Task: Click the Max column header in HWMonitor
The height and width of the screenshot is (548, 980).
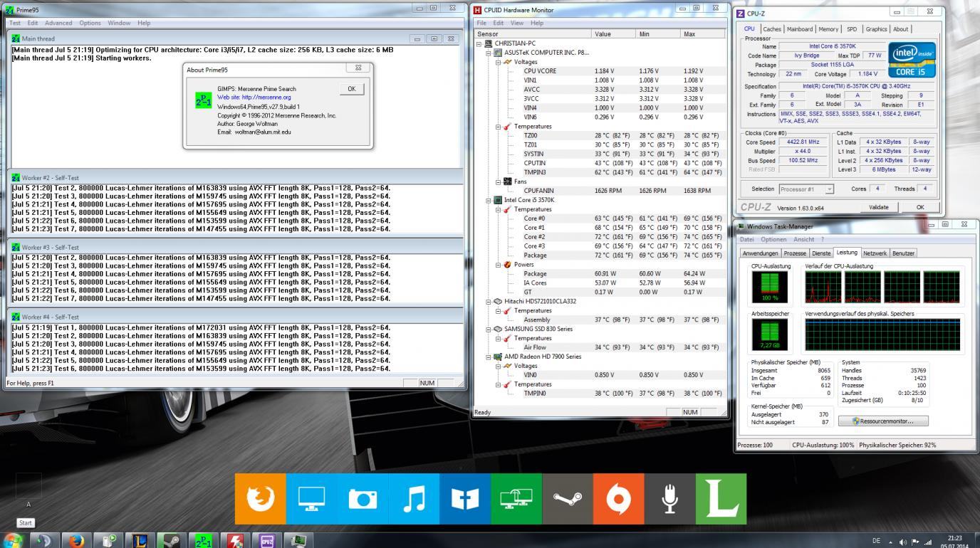Action: tap(703, 33)
